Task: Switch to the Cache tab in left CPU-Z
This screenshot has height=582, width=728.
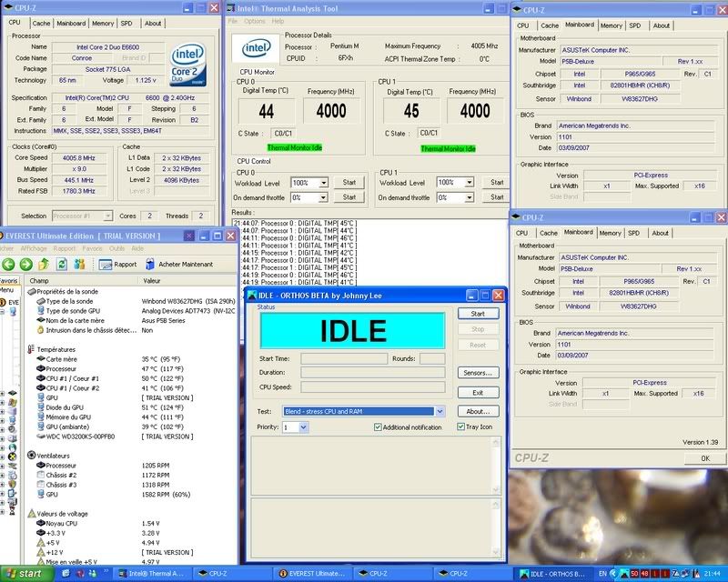Action: tap(41, 24)
